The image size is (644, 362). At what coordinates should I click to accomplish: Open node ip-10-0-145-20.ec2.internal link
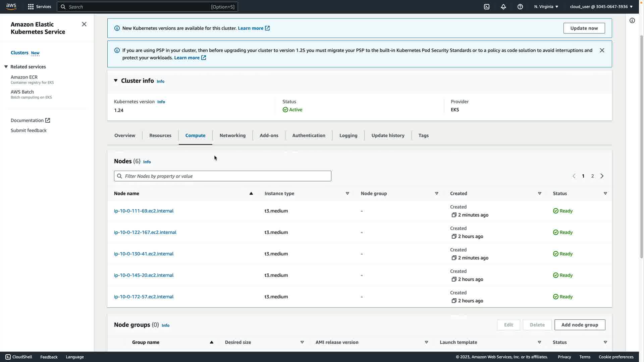pos(144,275)
